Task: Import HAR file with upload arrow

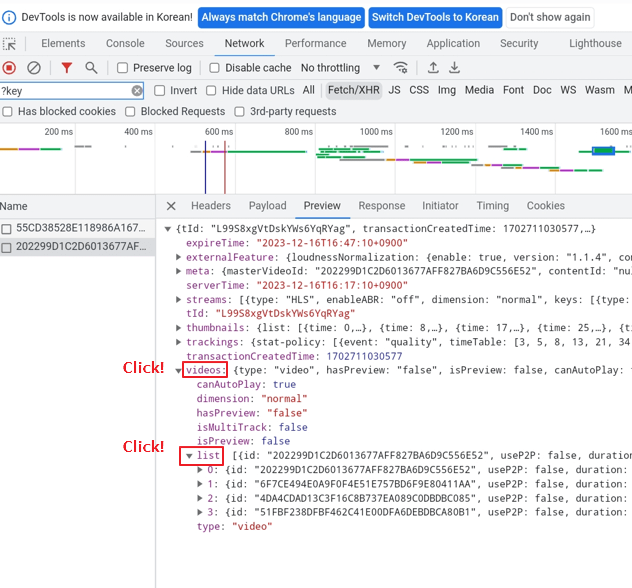Action: [433, 67]
